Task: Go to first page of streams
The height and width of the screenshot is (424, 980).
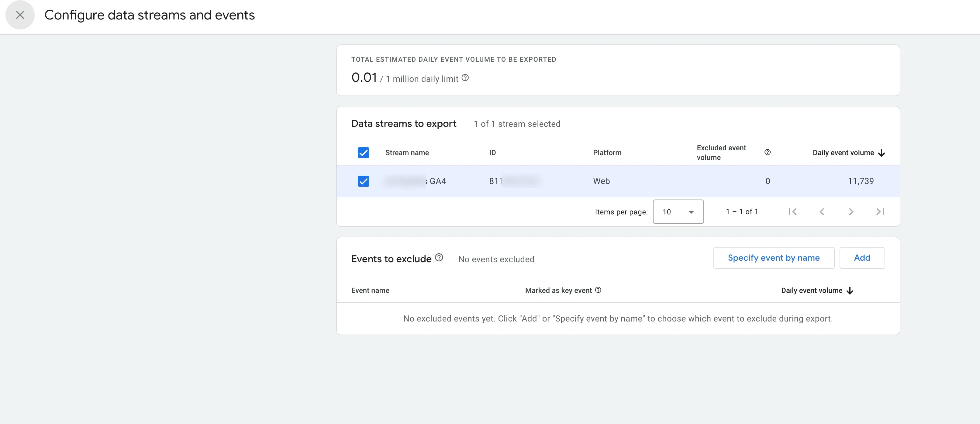Action: pyautogui.click(x=792, y=212)
